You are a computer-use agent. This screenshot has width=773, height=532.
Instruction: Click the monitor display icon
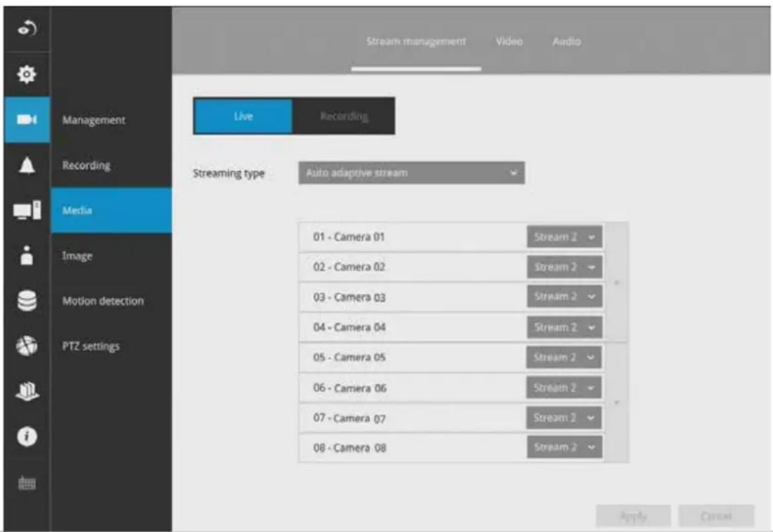[27, 210]
